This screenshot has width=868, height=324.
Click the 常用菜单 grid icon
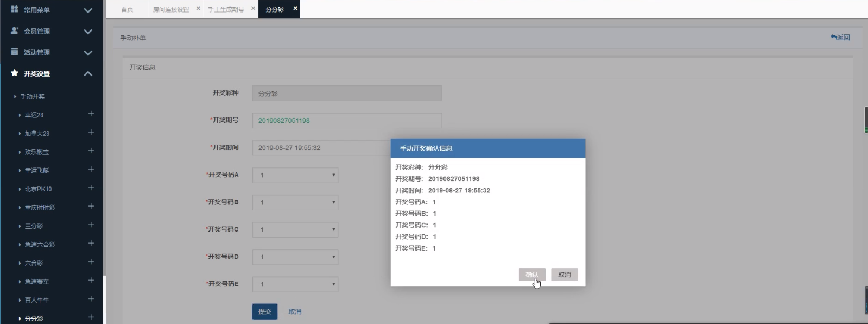coord(15,9)
